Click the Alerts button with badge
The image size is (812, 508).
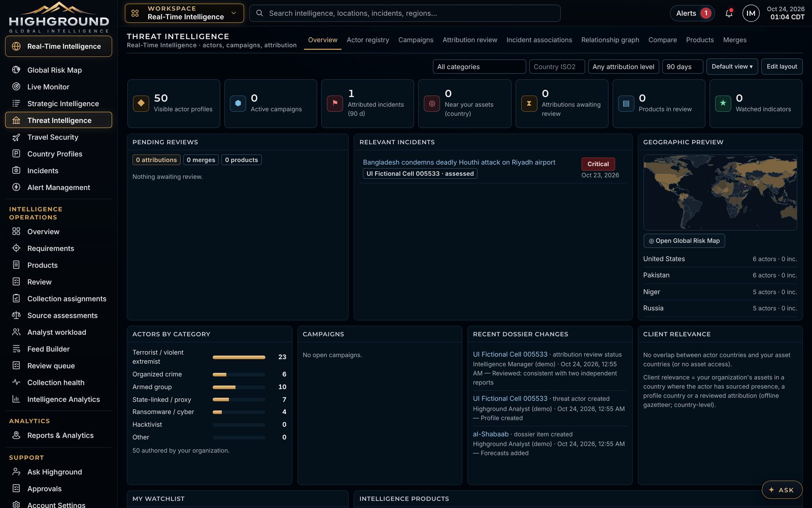click(x=692, y=13)
